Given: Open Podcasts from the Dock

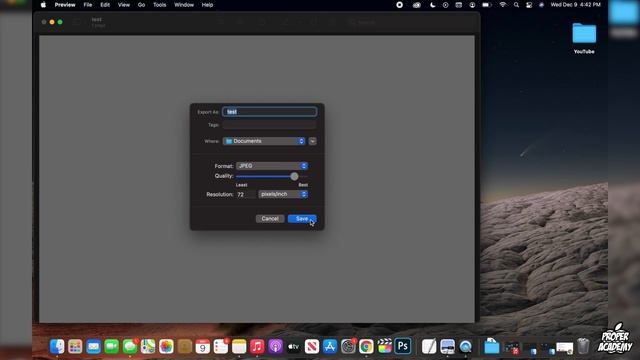Looking at the screenshot, I should coord(276,347).
